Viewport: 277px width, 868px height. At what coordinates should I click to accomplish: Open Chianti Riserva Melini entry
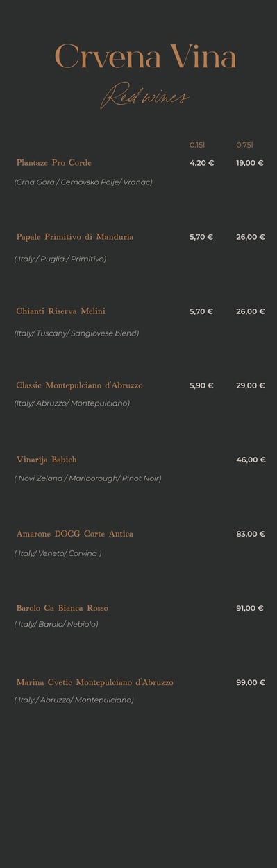61,311
